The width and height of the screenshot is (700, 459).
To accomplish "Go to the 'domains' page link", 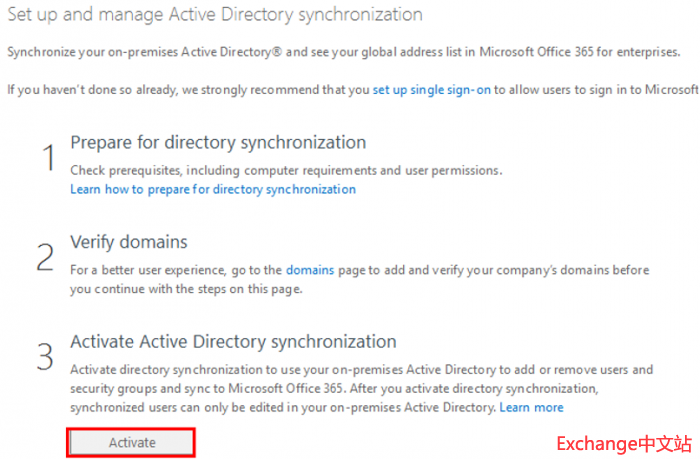I will point(310,270).
